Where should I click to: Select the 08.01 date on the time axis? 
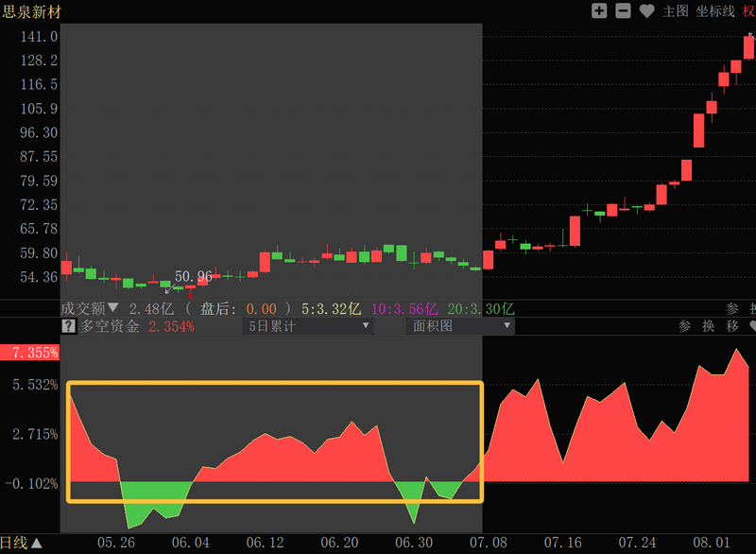coord(713,543)
